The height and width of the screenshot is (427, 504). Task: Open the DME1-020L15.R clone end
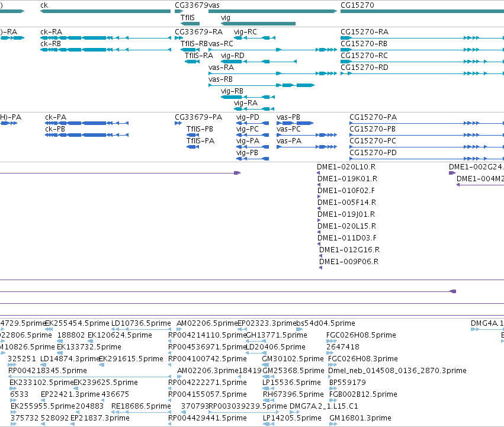[347, 226]
